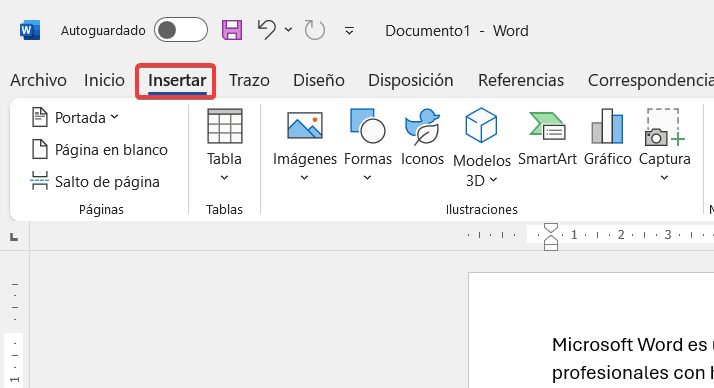Click the Tabla grid icon

[x=224, y=126]
